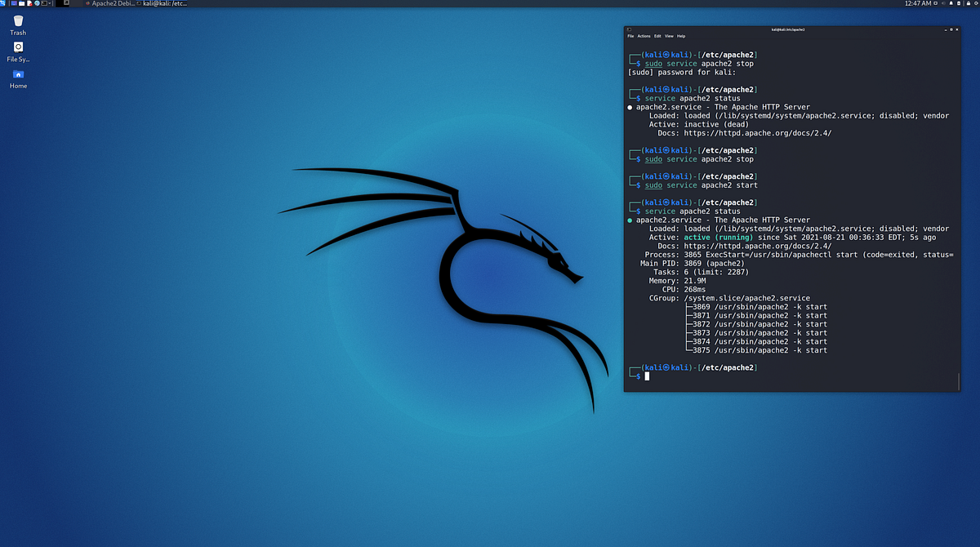The height and width of the screenshot is (547, 980).
Task: Open the File System desktop icon
Action: point(17,49)
